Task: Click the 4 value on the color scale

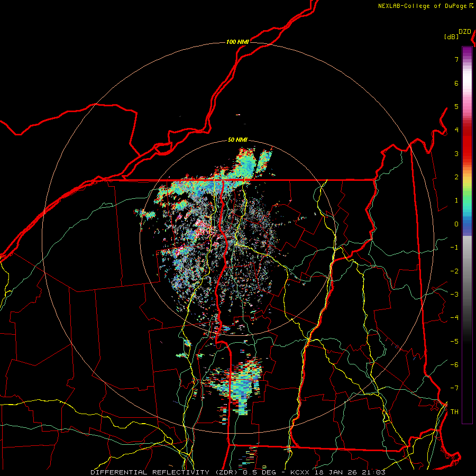Action: [456, 130]
